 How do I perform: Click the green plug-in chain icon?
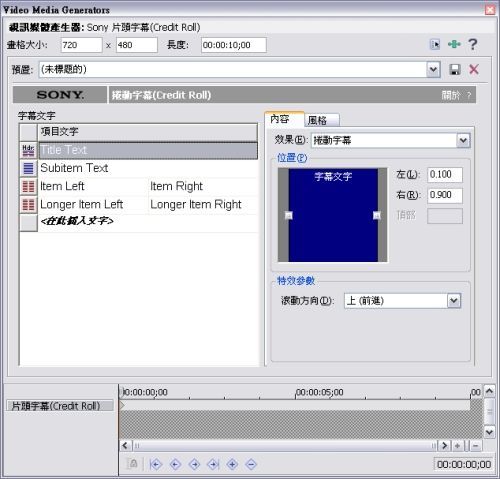pos(454,44)
